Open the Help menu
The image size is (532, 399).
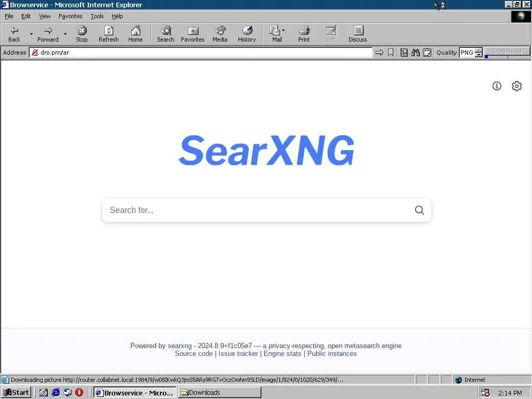click(x=117, y=16)
